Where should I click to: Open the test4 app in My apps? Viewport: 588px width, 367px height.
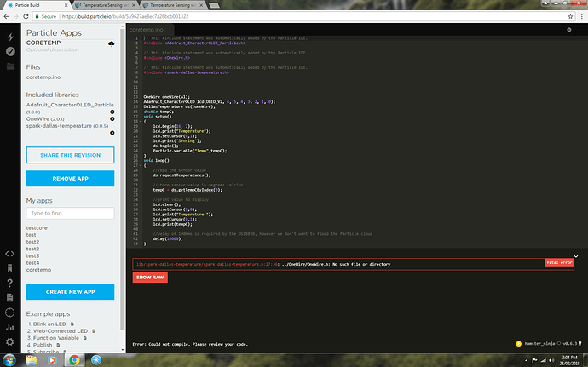[x=32, y=263]
